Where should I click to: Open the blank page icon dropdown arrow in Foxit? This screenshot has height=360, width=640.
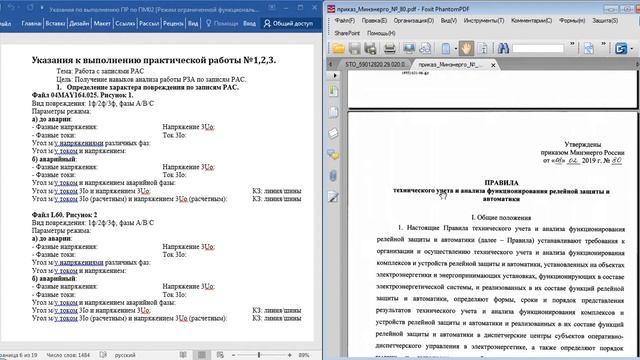tap(456, 49)
